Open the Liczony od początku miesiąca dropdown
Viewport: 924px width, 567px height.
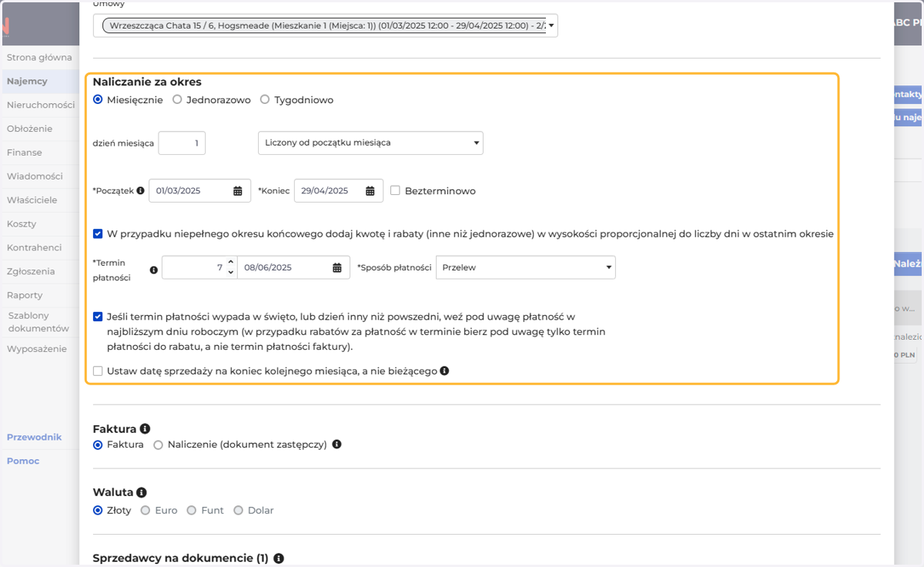point(370,143)
